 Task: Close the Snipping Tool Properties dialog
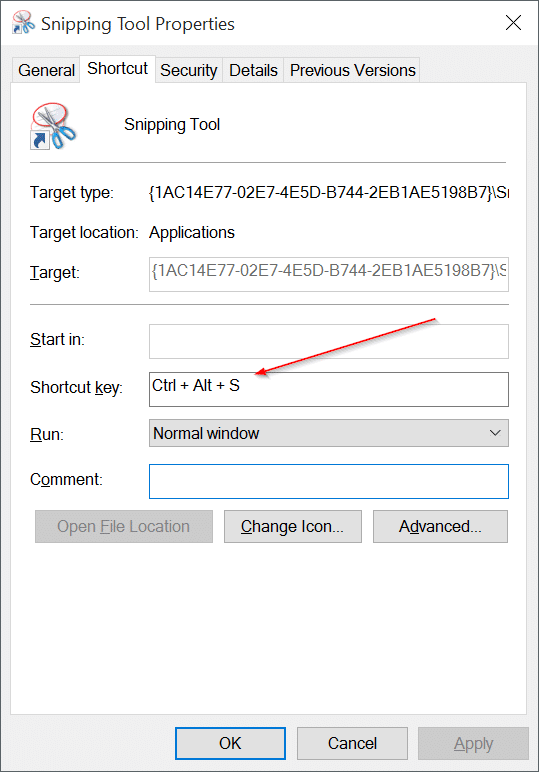coord(513,22)
